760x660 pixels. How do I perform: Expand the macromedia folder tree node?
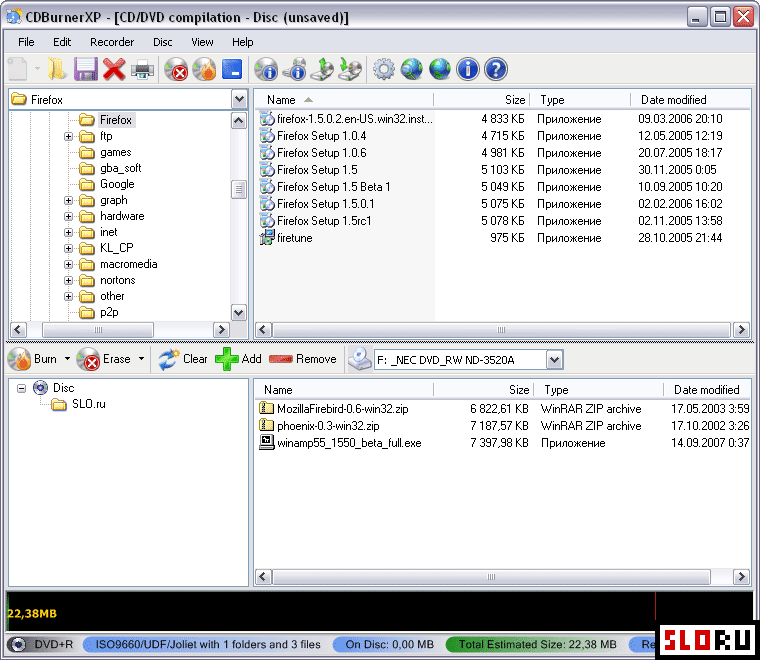68,264
